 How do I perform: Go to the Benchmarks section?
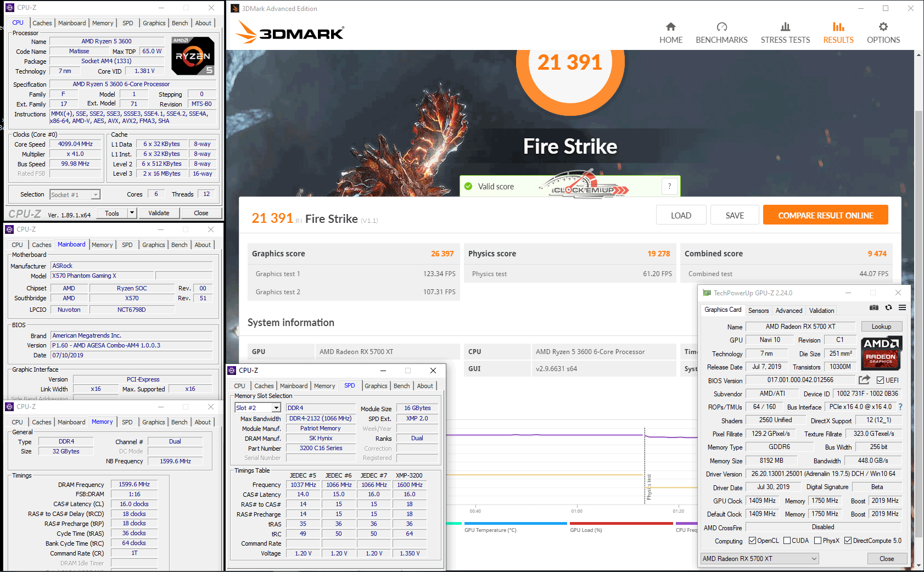[721, 33]
